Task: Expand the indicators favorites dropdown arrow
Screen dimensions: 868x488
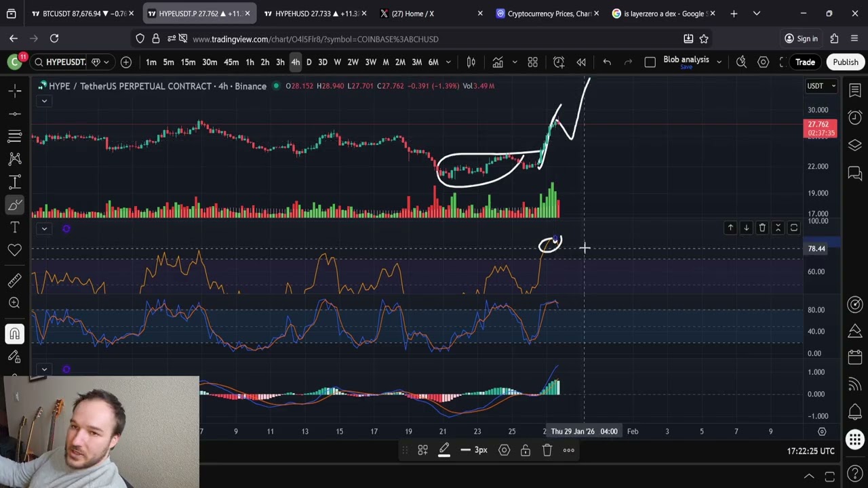Action: [x=514, y=62]
